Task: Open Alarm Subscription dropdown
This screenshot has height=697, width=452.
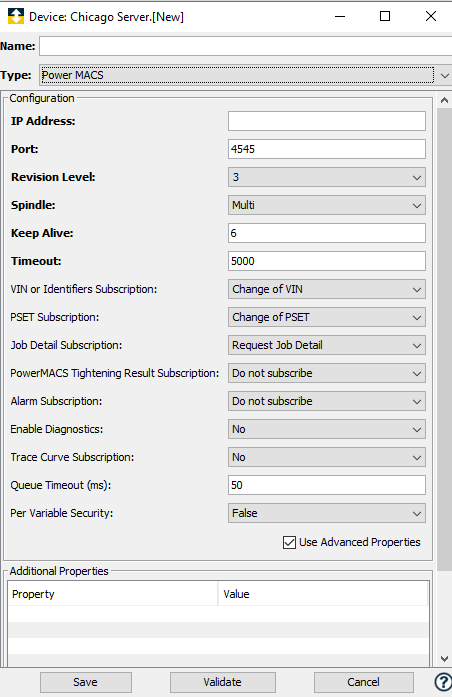Action: click(x=327, y=401)
